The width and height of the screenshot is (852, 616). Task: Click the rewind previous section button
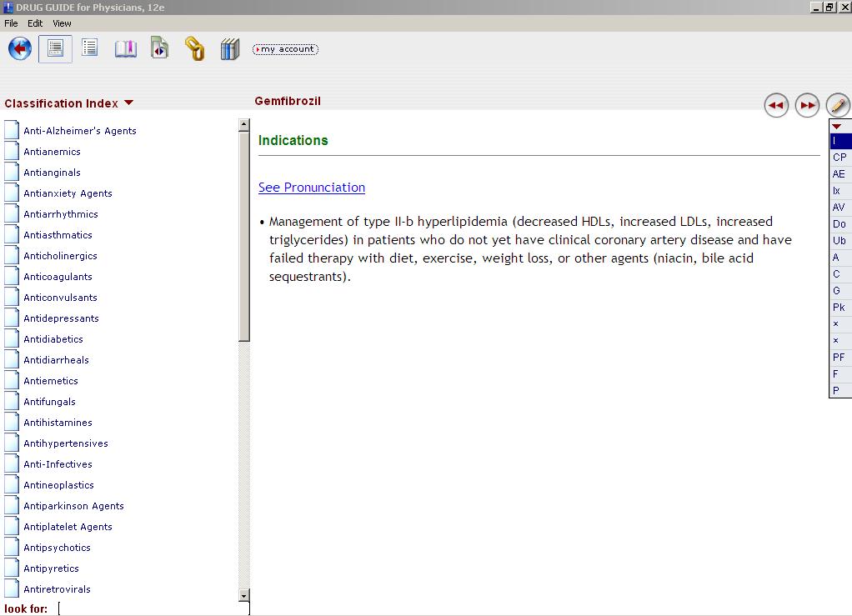coord(776,105)
